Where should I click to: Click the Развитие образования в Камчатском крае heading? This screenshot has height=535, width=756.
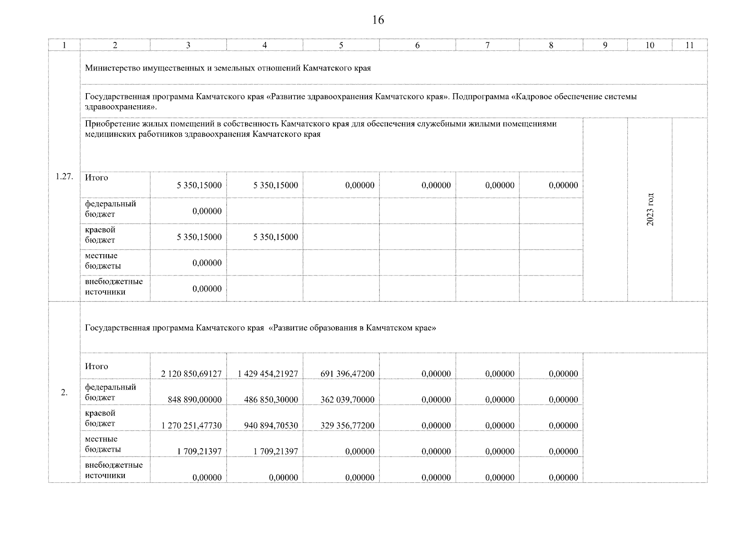260,328
